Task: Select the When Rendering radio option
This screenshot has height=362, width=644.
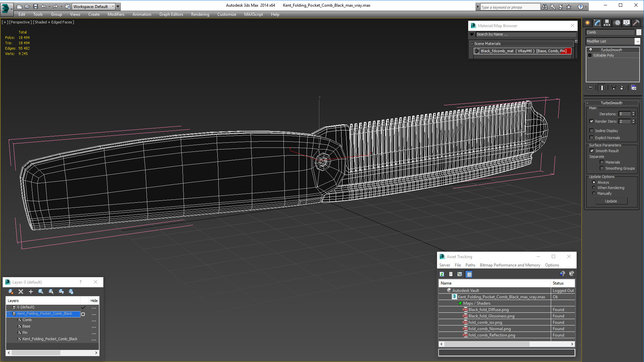Action: [x=594, y=188]
